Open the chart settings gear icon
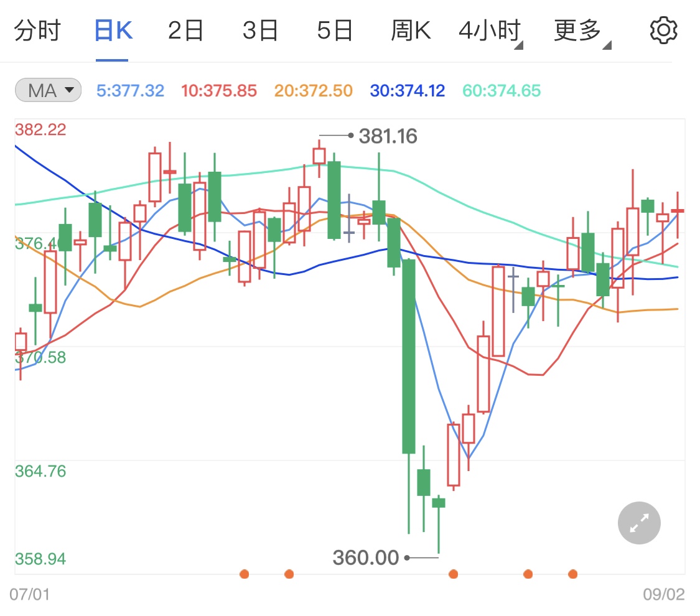Screen dimensions: 700x616 click(x=663, y=30)
